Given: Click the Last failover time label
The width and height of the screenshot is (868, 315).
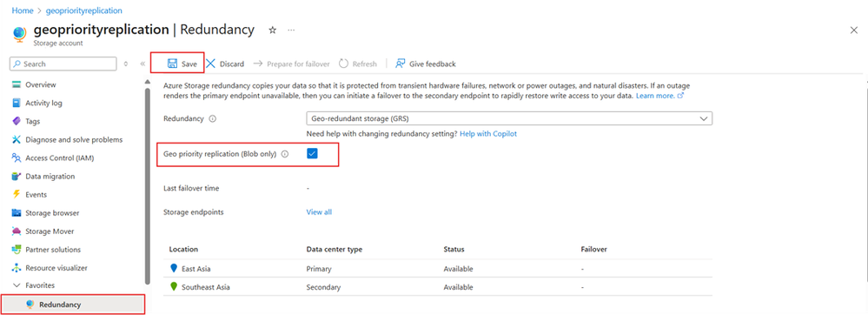Looking at the screenshot, I should [x=191, y=189].
